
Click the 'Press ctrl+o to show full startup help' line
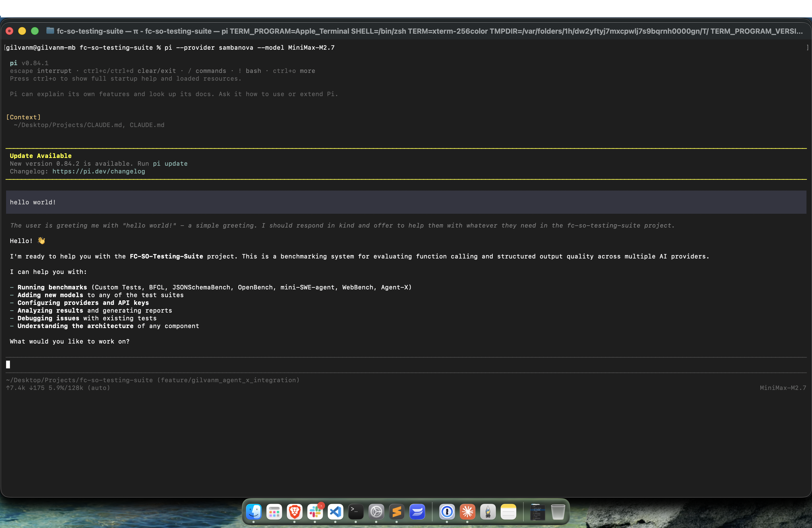coord(126,78)
